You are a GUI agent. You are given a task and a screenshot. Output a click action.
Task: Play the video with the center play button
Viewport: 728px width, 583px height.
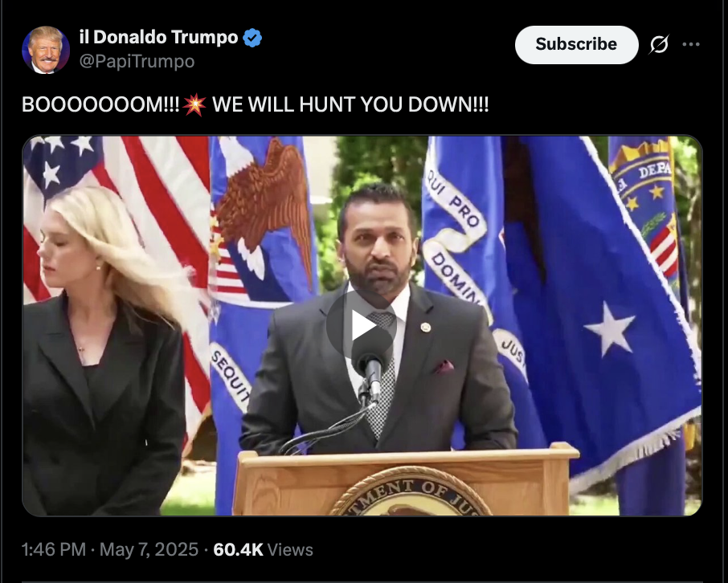(362, 326)
